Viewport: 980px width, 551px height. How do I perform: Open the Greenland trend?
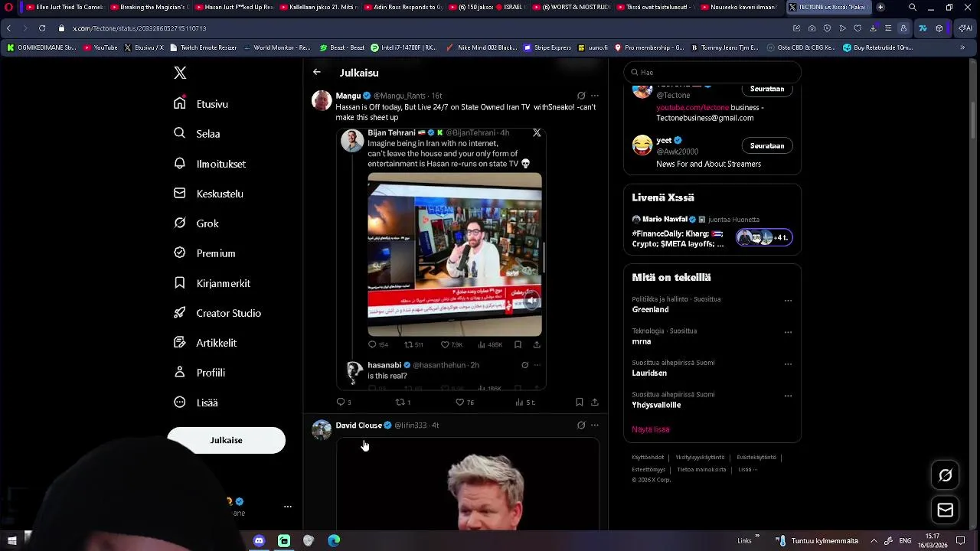(650, 310)
